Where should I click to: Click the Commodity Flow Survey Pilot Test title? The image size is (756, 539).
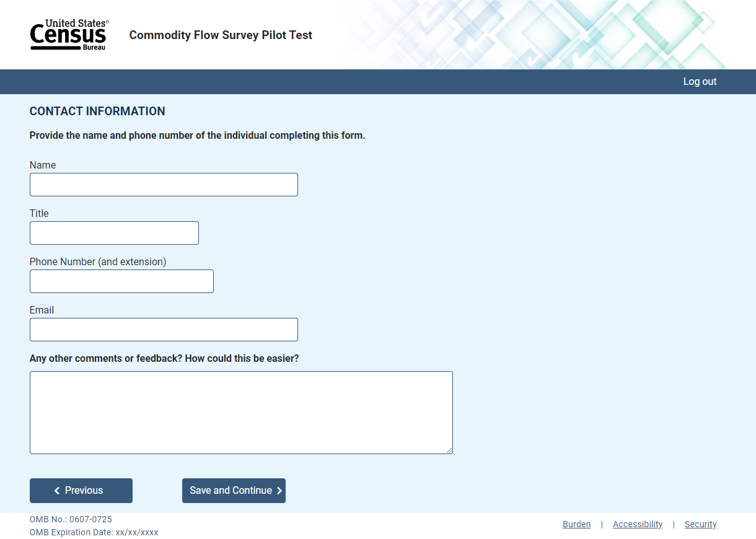point(221,35)
